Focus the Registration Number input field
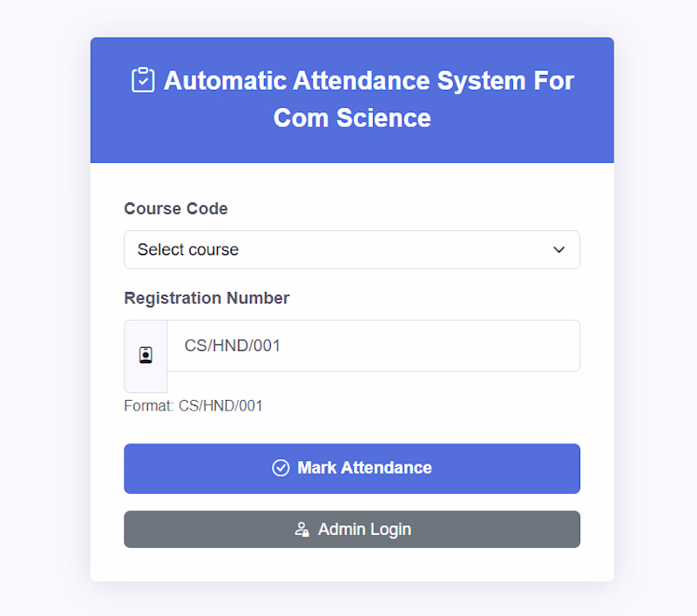This screenshot has height=616, width=697. [x=373, y=346]
